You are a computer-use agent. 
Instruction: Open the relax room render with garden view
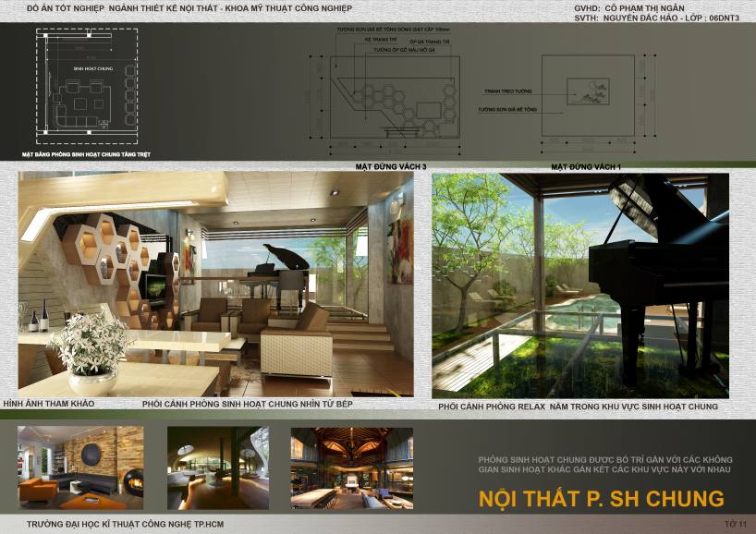point(579,285)
